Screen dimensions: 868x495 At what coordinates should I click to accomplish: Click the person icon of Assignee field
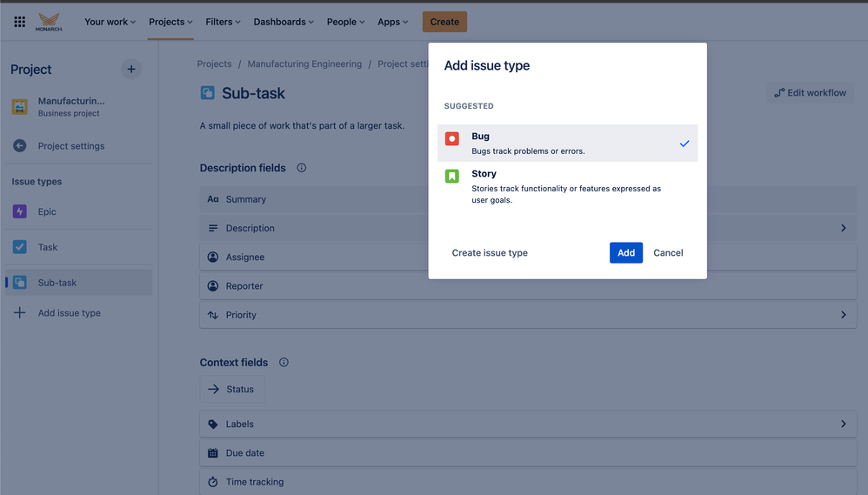213,257
